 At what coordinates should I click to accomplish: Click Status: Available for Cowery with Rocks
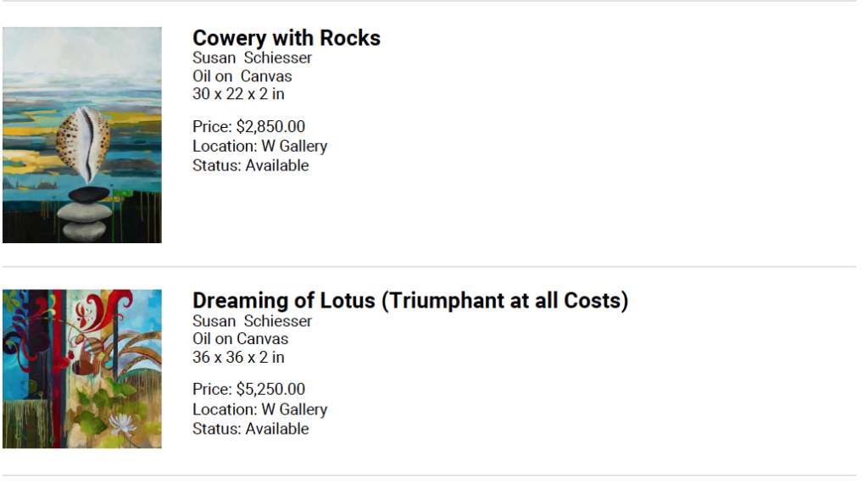click(250, 165)
